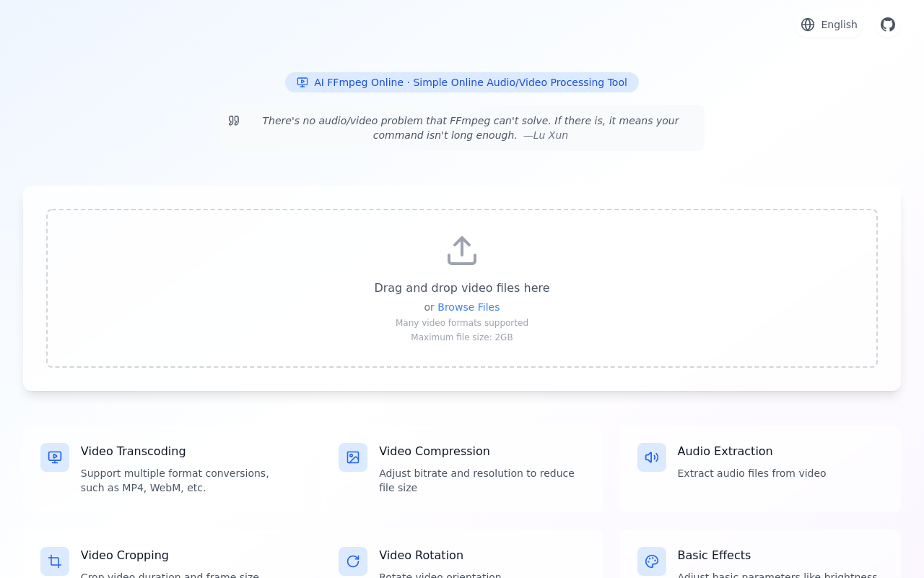The height and width of the screenshot is (578, 924).
Task: Select the Video Rotation heading
Action: pos(421,556)
